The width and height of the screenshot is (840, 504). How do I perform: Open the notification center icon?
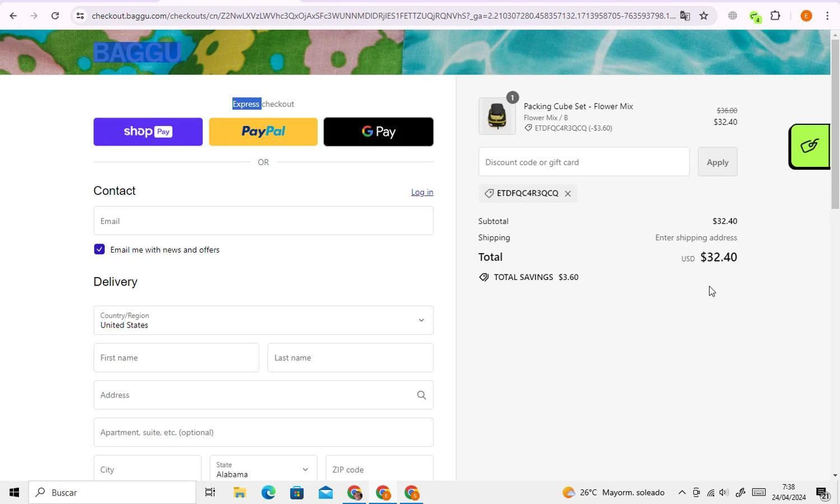tap(823, 493)
